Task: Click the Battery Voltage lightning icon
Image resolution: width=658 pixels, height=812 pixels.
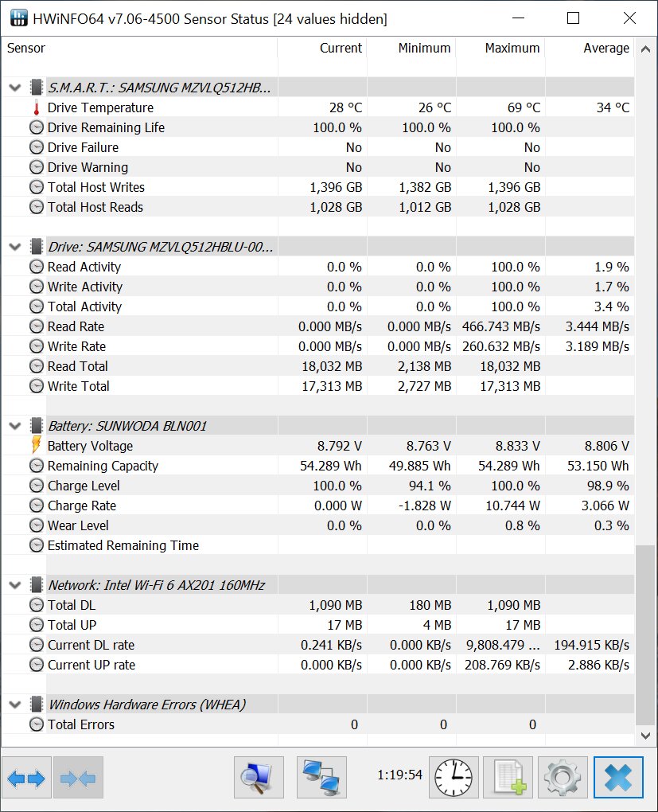Action: (36, 446)
